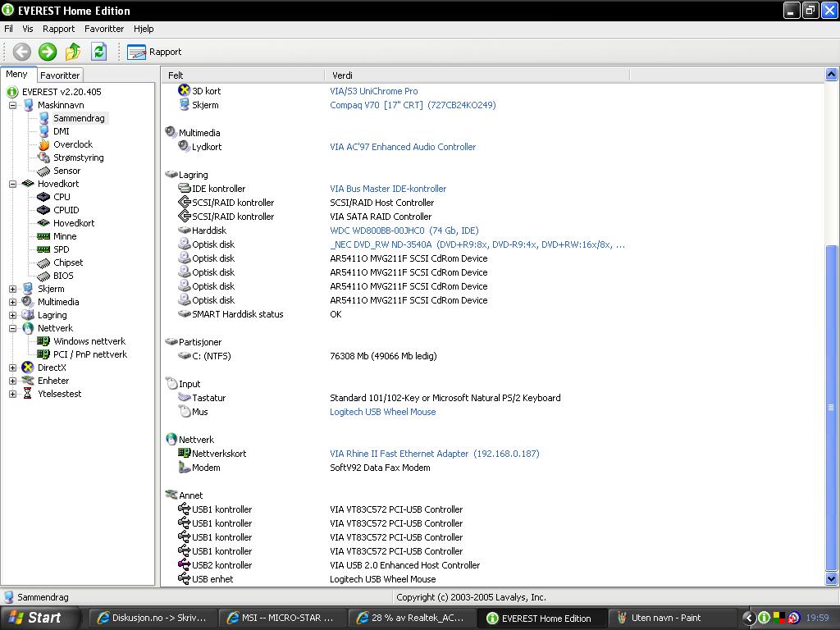Click the Logitech USB Wheel Mouse link in Mus row
The height and width of the screenshot is (630, 840).
pos(383,412)
